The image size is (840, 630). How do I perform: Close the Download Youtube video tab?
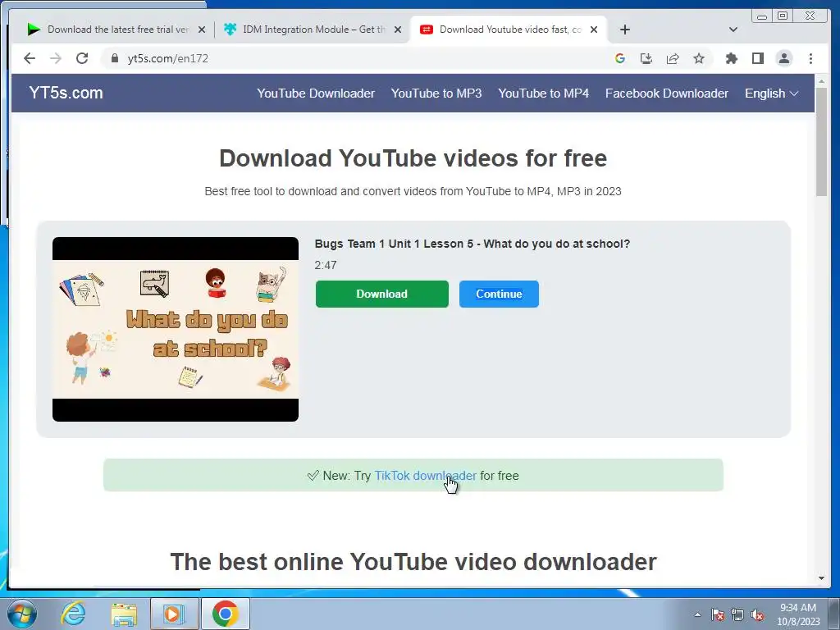(x=594, y=30)
